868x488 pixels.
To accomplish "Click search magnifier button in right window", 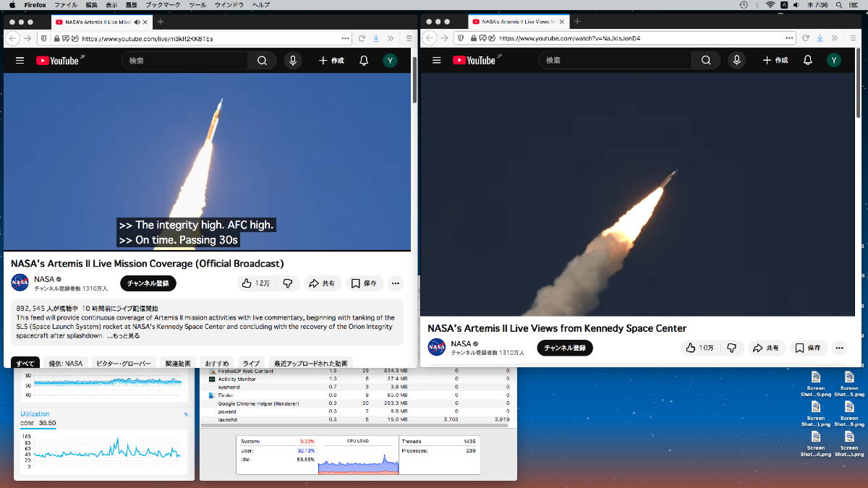I will (706, 61).
